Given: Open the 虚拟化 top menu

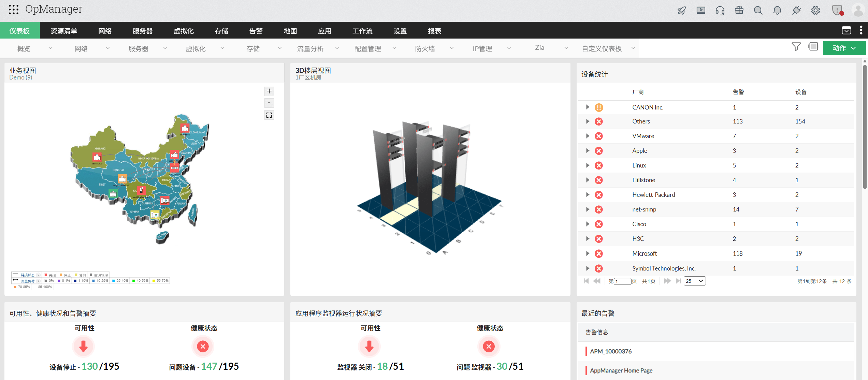Looking at the screenshot, I should coord(184,31).
